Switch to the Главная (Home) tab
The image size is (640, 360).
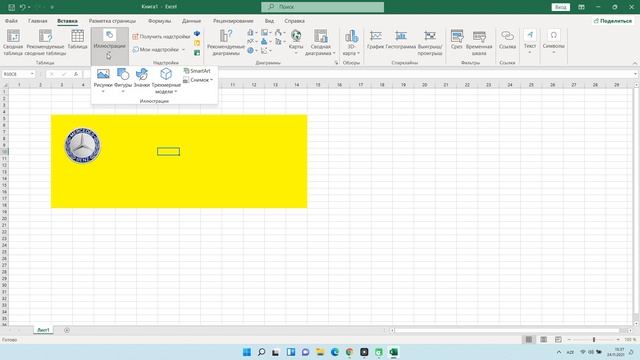38,21
